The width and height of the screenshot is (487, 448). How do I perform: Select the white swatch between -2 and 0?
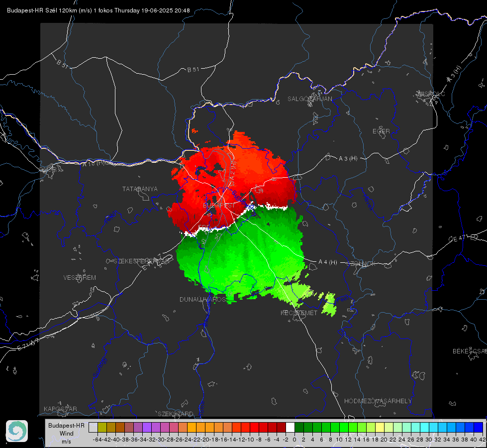[290, 427]
